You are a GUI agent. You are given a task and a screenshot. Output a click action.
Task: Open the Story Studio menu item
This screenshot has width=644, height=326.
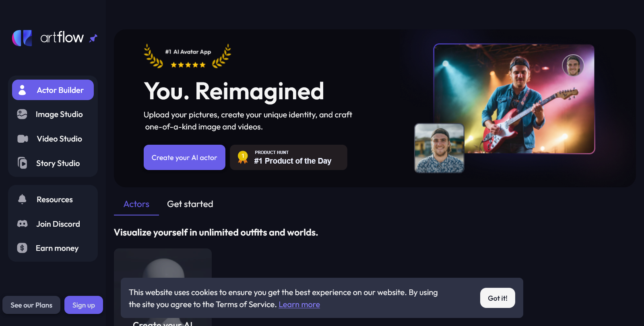53,163
